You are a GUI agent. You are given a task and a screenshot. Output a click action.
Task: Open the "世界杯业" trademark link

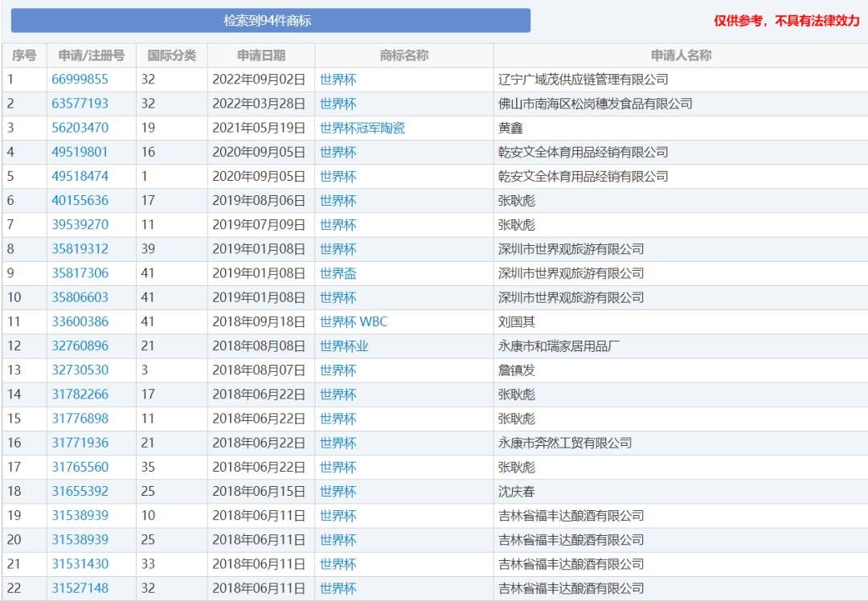pyautogui.click(x=343, y=346)
